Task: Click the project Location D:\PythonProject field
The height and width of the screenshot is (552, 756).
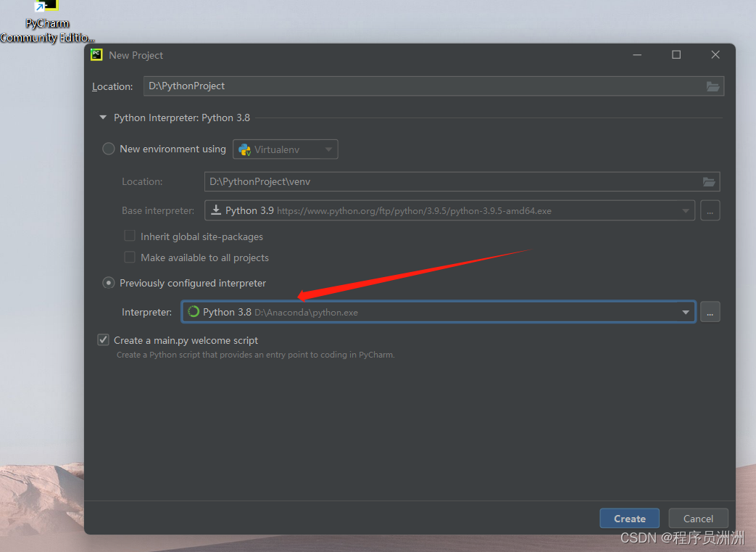Action: 433,86
